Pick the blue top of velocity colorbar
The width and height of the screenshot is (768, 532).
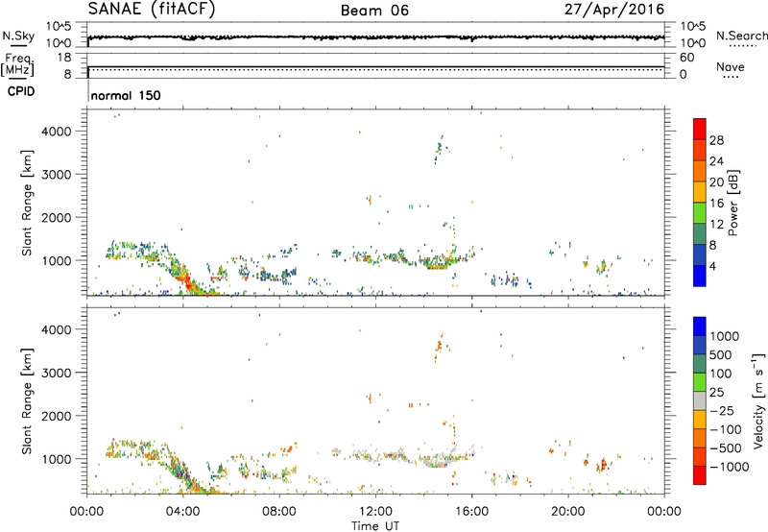point(700,326)
